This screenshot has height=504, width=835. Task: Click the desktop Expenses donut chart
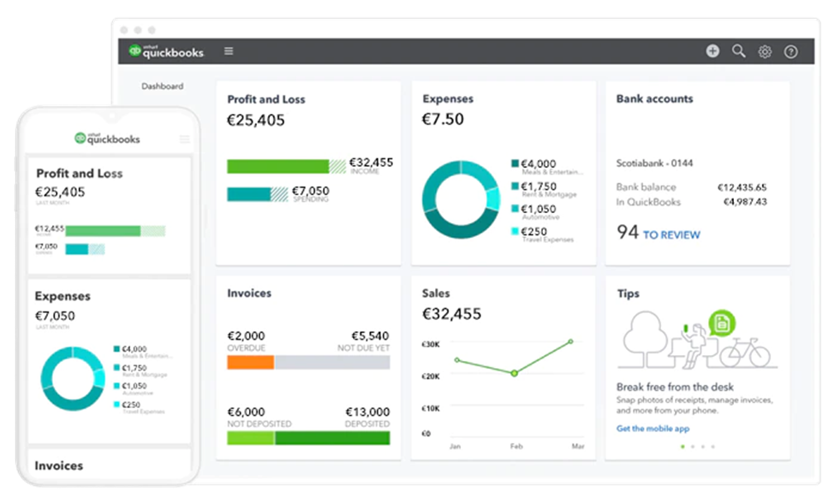pyautogui.click(x=461, y=199)
